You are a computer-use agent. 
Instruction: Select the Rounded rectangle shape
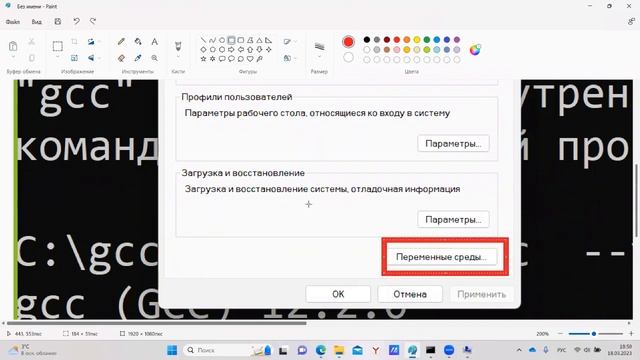240,40
